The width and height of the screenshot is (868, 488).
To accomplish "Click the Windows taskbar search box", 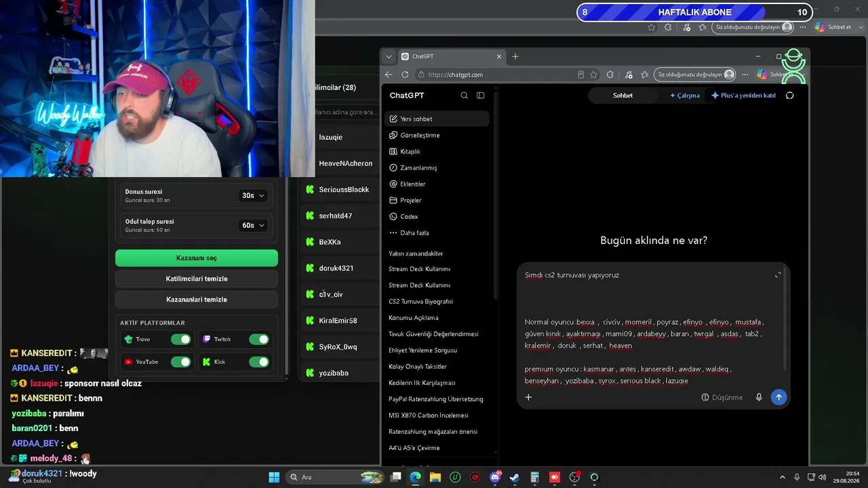I will click(334, 477).
